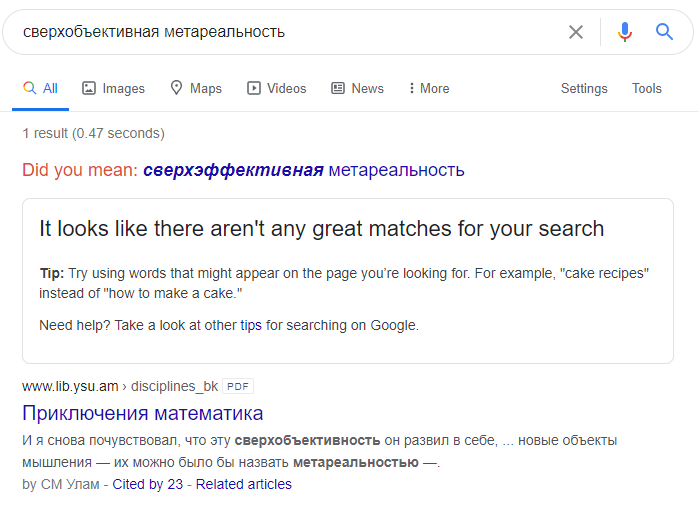This screenshot has height=528, width=699.
Task: Open the Settings menu
Action: click(x=584, y=88)
